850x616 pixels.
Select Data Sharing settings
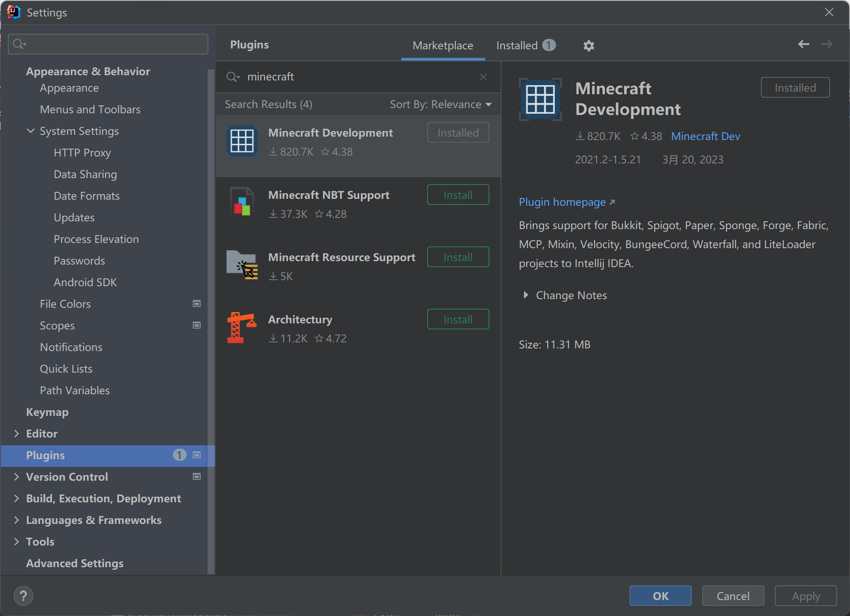[85, 174]
